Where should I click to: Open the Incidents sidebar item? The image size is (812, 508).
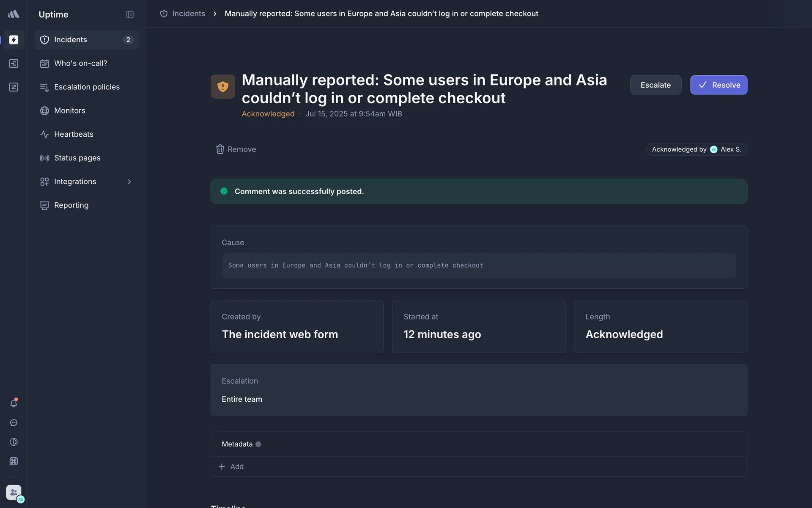[x=71, y=40]
